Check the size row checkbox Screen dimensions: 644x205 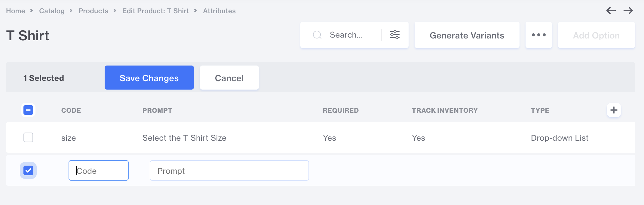pos(28,137)
